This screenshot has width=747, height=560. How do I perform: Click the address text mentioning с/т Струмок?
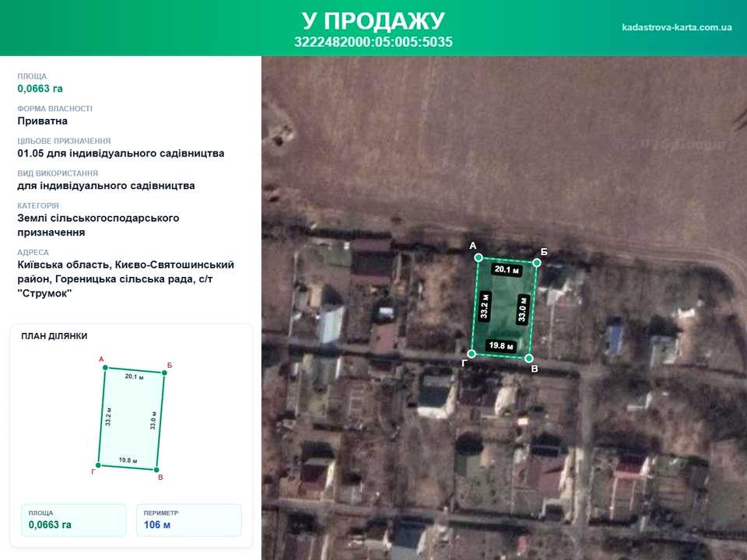[126, 279]
